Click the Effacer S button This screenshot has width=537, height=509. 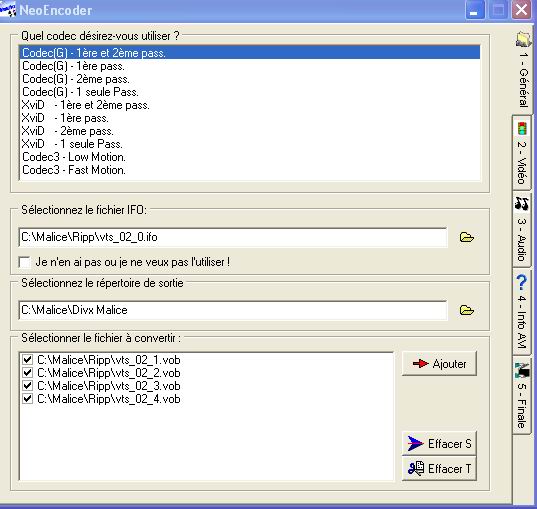point(439,444)
